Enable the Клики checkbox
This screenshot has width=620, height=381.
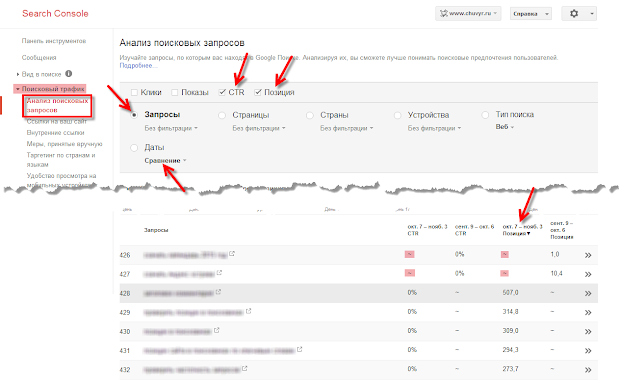[134, 92]
